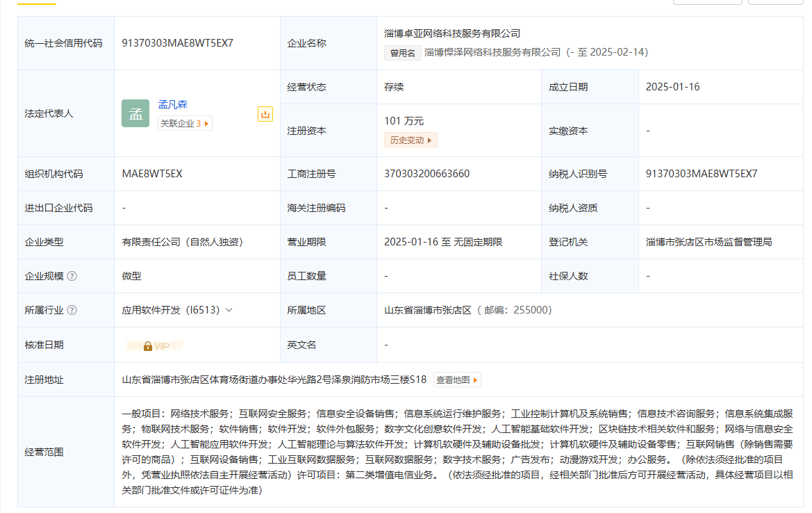
Task: Click the organization code MAE8WT5EX
Action: tap(152, 174)
